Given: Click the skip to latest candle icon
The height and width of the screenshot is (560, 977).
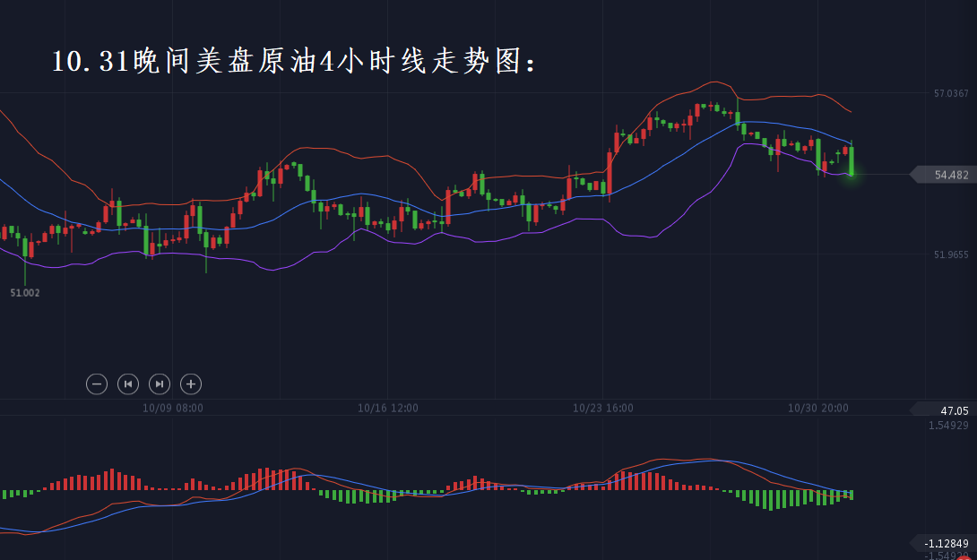Looking at the screenshot, I should [159, 384].
